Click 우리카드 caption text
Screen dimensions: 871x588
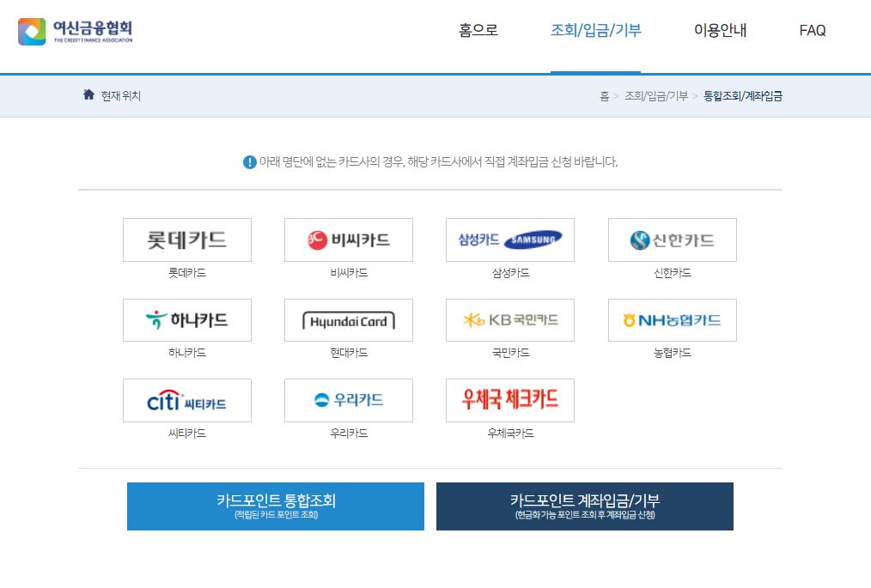pyautogui.click(x=349, y=433)
